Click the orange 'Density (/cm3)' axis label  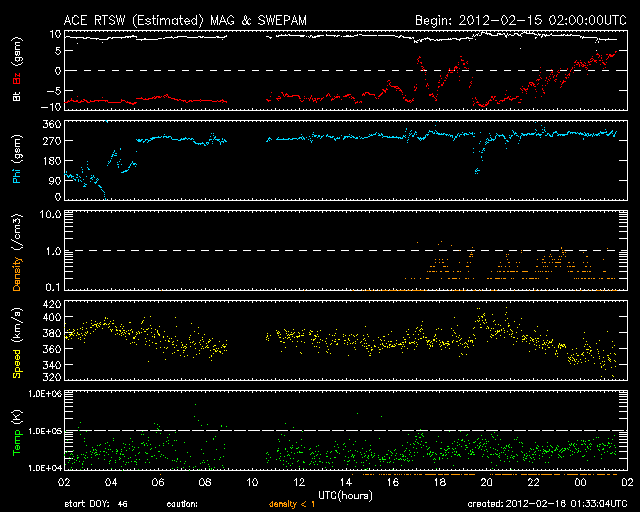click(x=17, y=252)
